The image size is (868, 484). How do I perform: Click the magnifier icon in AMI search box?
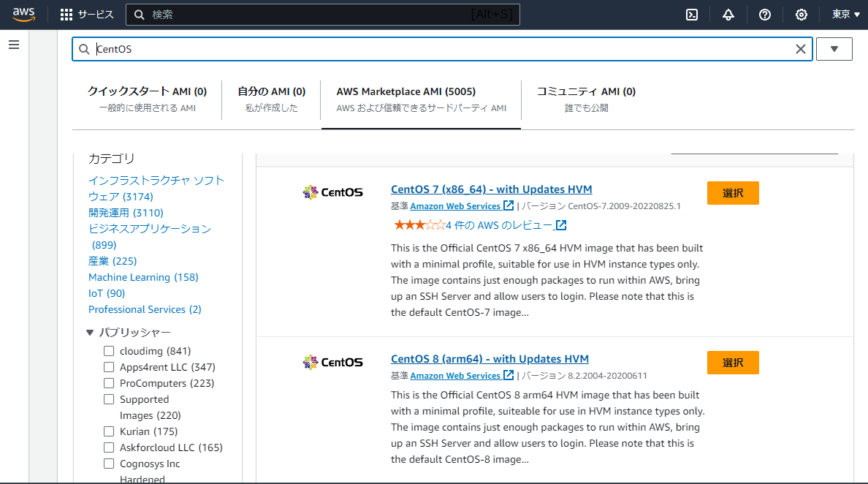click(x=84, y=49)
